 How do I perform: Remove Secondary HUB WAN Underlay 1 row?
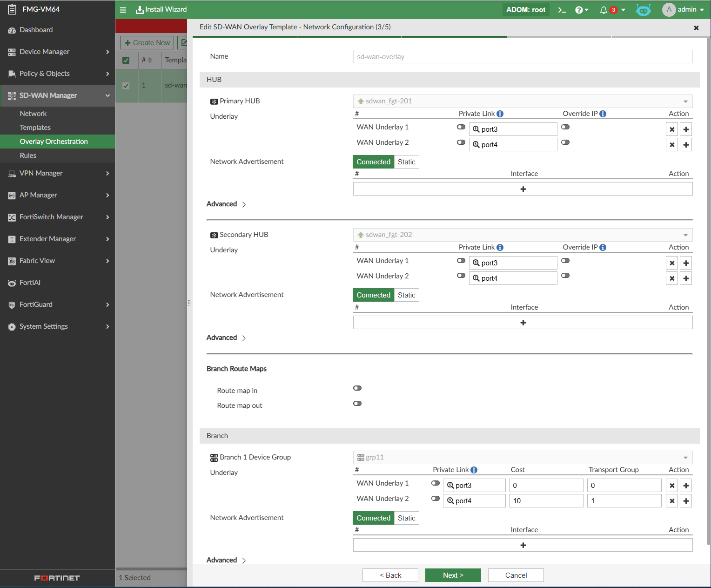(x=672, y=263)
